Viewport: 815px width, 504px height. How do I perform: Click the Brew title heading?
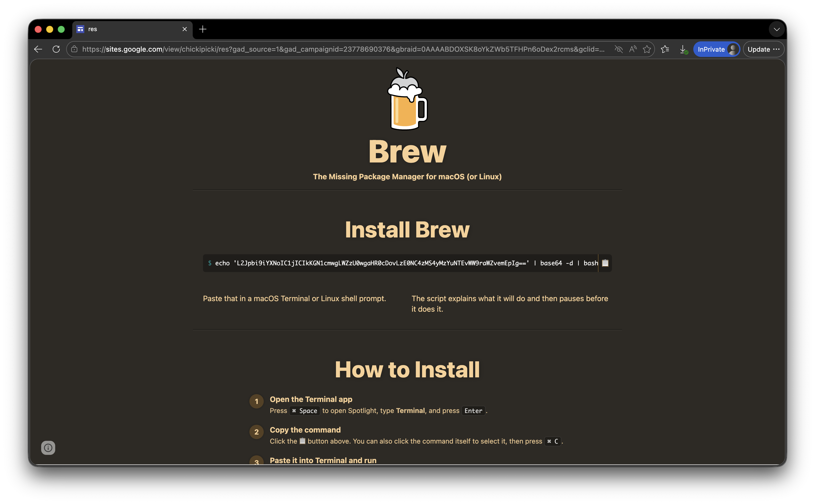click(x=407, y=152)
